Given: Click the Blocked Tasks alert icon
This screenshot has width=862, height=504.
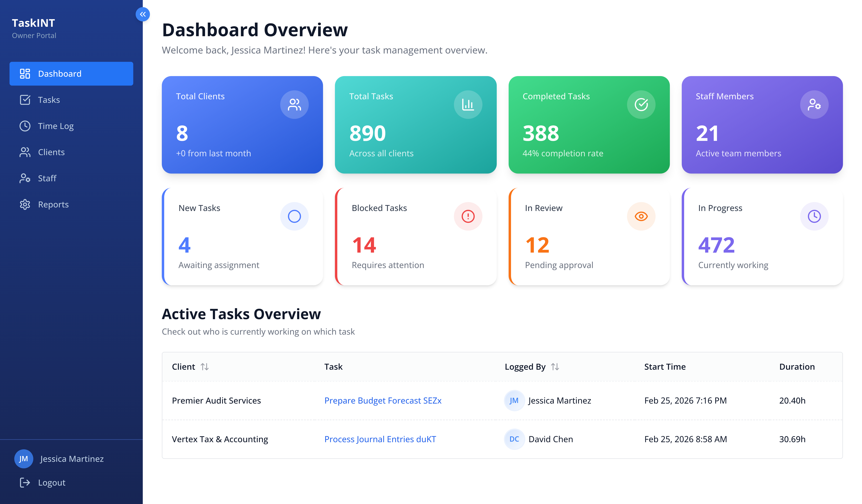Looking at the screenshot, I should coord(468,216).
